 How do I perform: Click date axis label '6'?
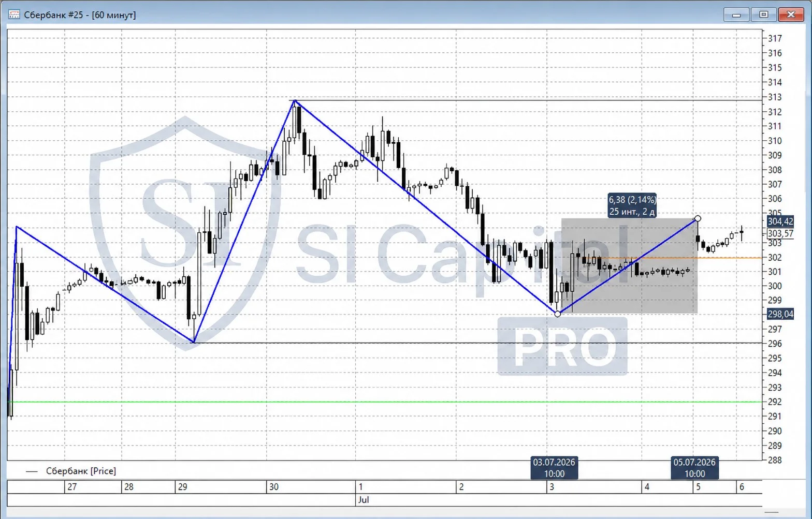pos(742,487)
